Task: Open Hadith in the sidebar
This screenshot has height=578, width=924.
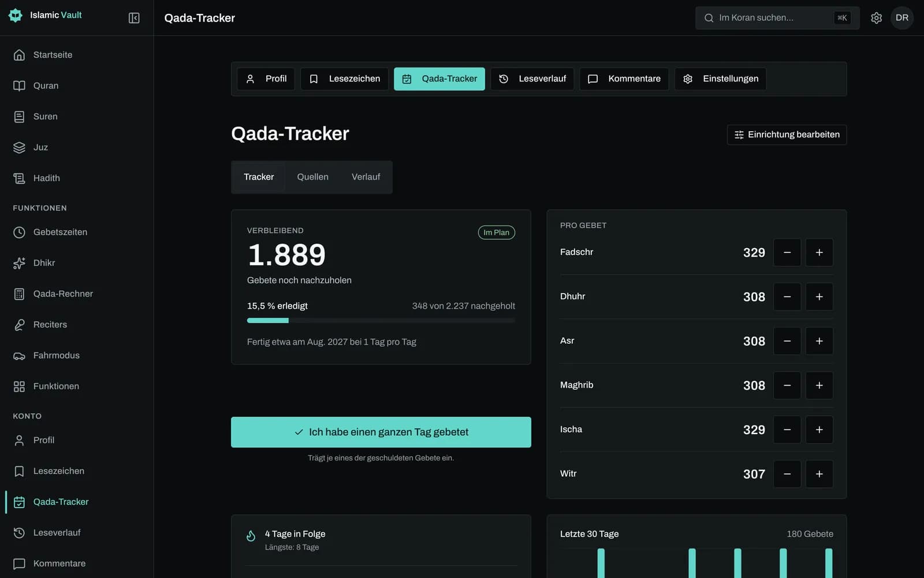Action: click(x=77, y=178)
